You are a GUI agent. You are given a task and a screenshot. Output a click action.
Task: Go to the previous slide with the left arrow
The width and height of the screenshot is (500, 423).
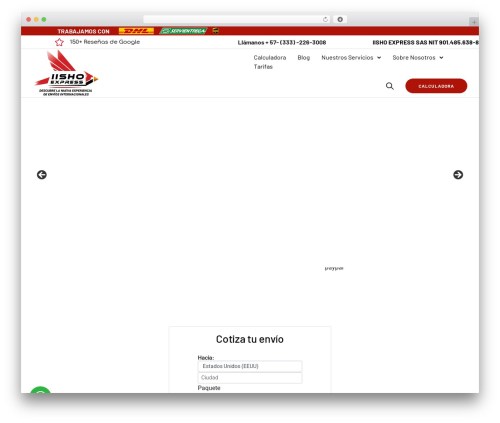pyautogui.click(x=42, y=175)
